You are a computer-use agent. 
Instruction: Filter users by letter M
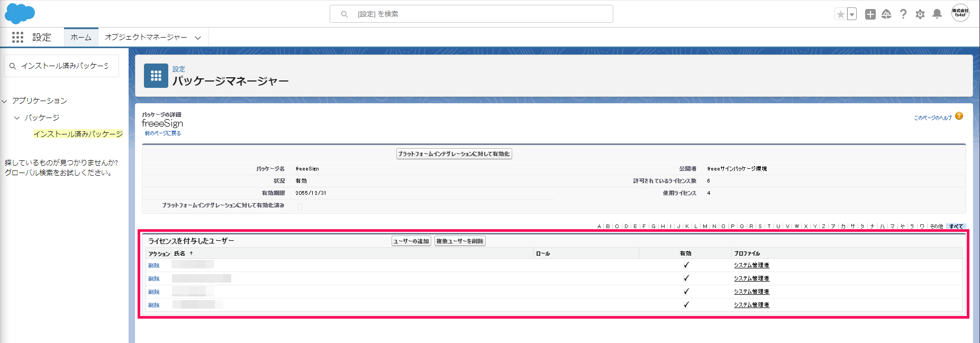click(x=705, y=226)
